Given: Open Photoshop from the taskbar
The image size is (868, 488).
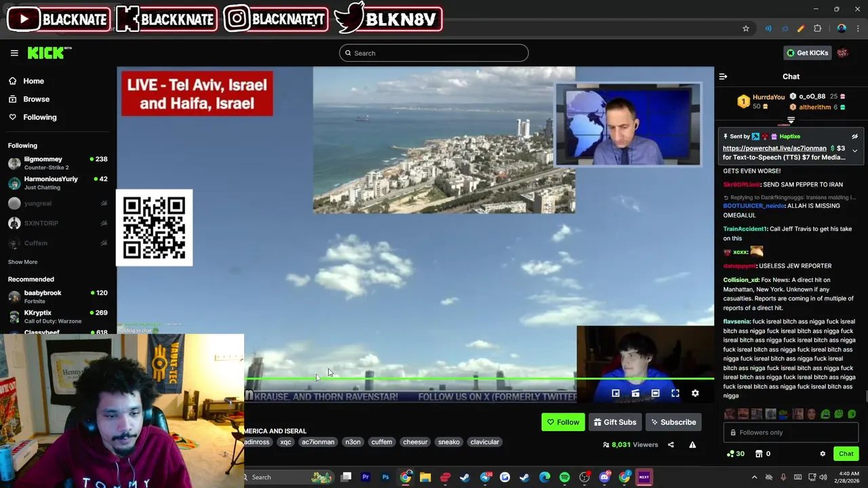Looking at the screenshot, I should (385, 477).
